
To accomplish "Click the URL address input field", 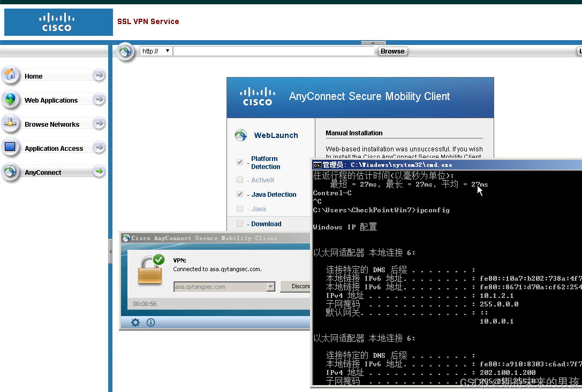I will pyautogui.click(x=274, y=51).
